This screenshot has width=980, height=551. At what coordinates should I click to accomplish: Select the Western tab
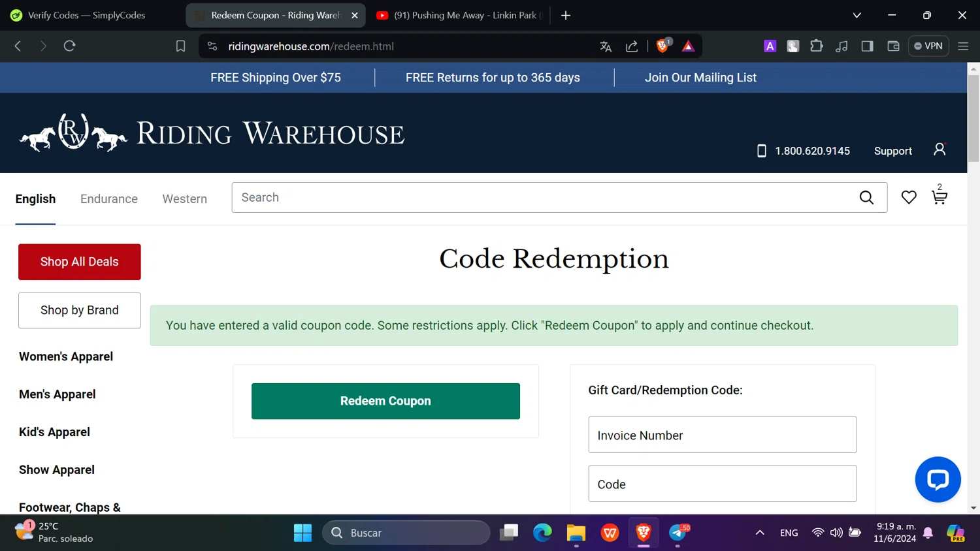(x=185, y=198)
